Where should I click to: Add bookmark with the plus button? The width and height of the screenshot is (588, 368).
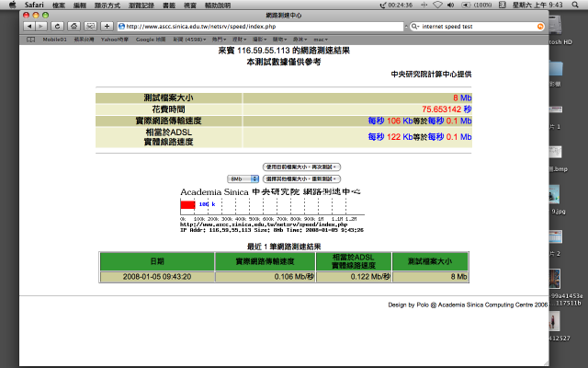(x=107, y=27)
